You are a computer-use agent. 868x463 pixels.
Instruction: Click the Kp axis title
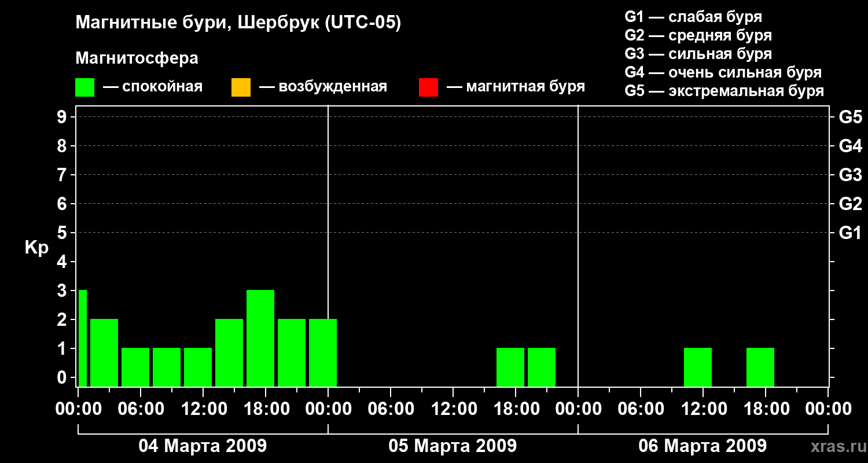pyautogui.click(x=36, y=248)
